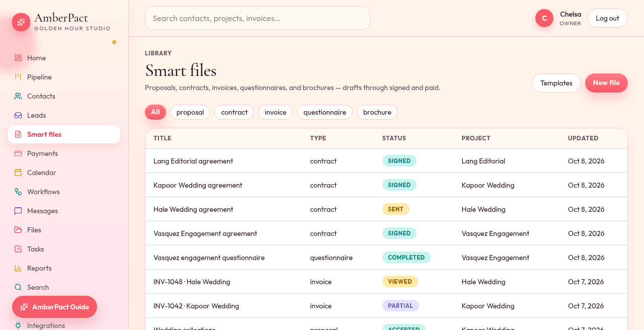The image size is (644, 330).
Task: Filter smart files by brochure
Action: (377, 112)
